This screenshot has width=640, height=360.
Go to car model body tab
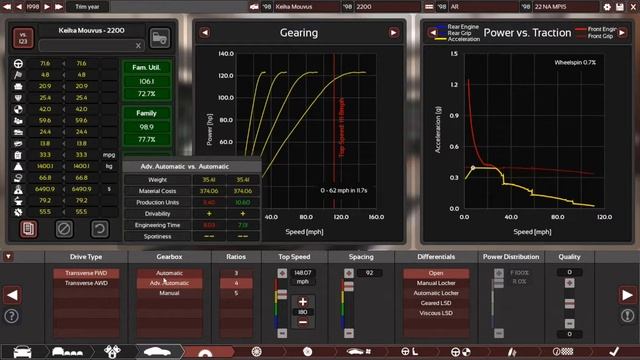(x=22, y=351)
